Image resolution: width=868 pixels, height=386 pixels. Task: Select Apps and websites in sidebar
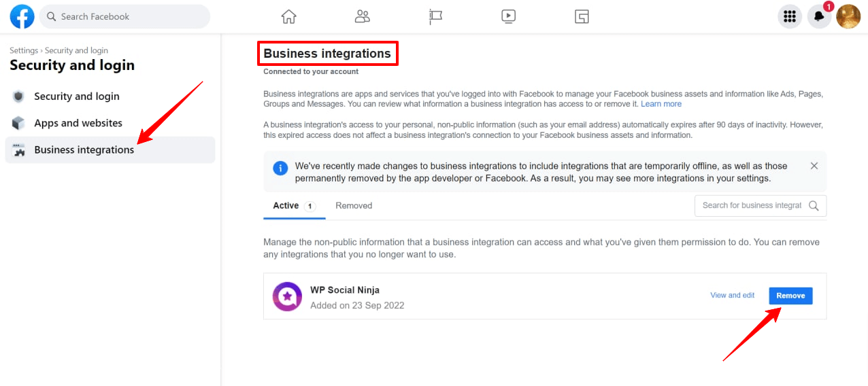tap(78, 123)
